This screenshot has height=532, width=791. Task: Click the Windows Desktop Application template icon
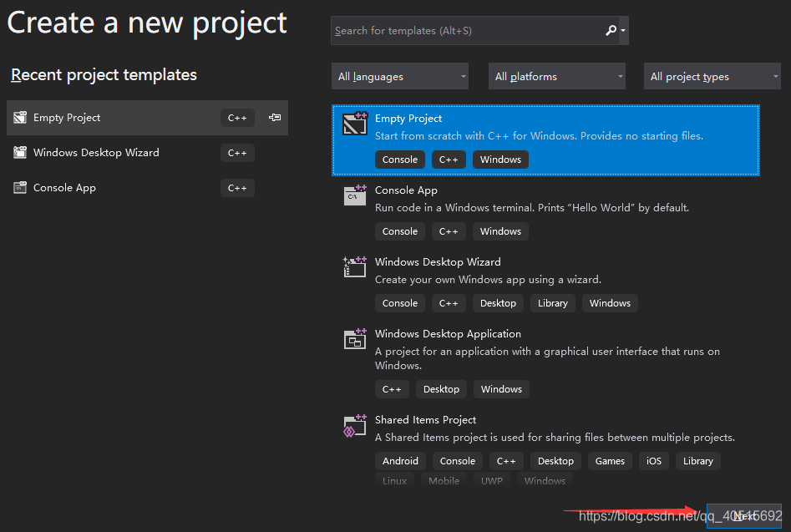click(x=354, y=338)
